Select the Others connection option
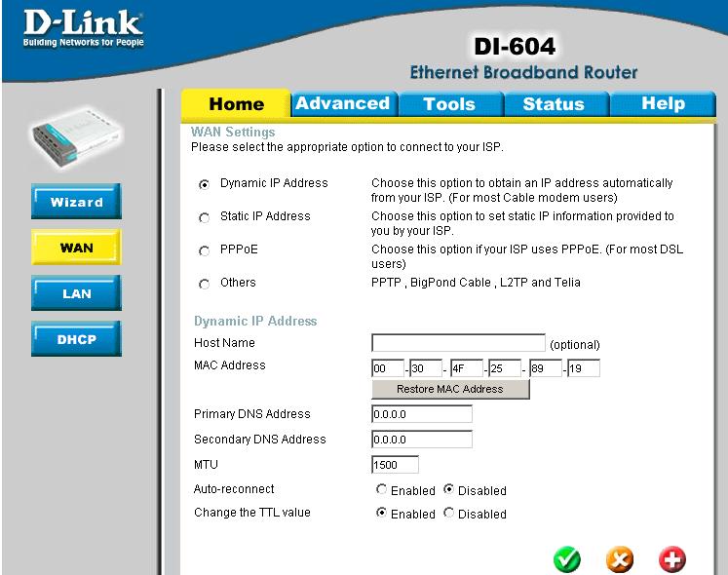This screenshot has height=575, width=728. (x=204, y=284)
